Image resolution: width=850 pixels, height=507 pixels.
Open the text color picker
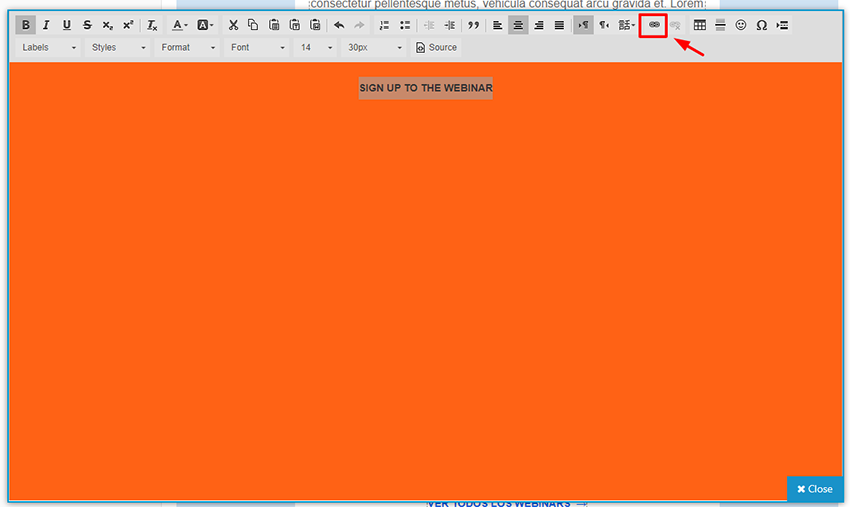tap(179, 25)
